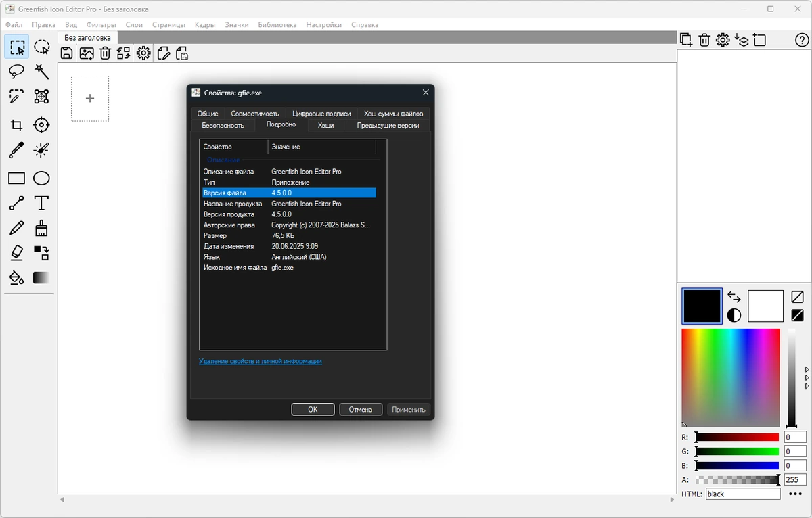Image resolution: width=812 pixels, height=518 pixels.
Task: Click the page reorder arrows icon
Action: click(x=123, y=53)
